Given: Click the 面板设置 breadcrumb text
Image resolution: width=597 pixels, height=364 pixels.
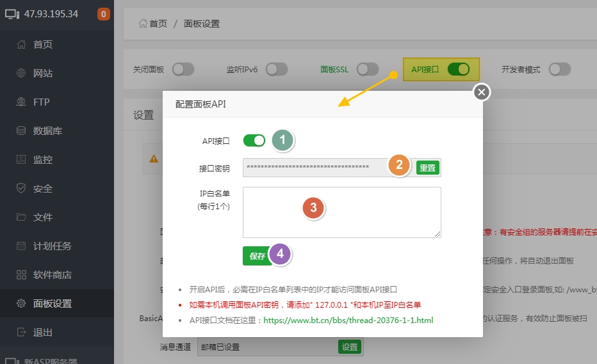Looking at the screenshot, I should [x=201, y=24].
